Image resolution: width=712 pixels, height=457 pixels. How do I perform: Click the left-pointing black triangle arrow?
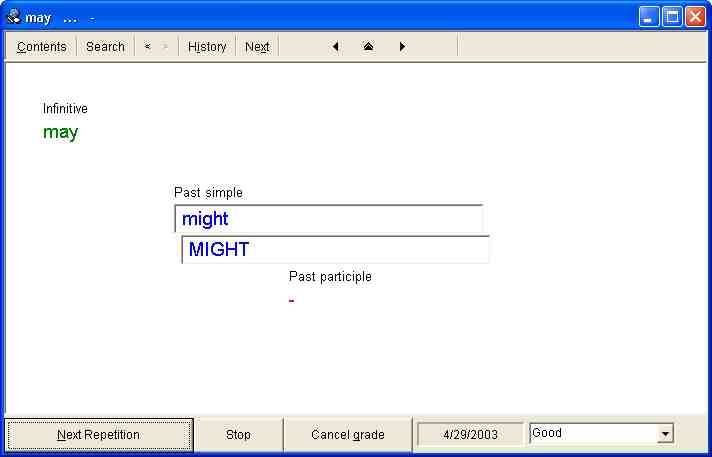coord(335,47)
